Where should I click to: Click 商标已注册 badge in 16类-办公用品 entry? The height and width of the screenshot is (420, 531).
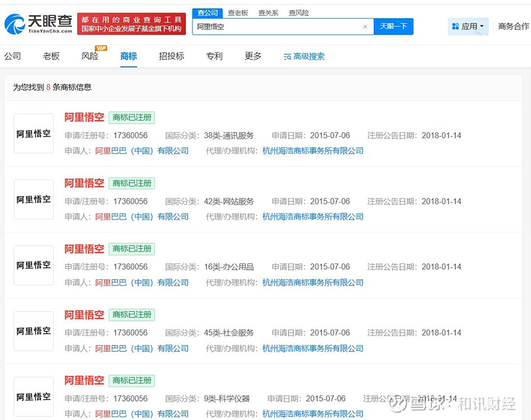click(131, 249)
